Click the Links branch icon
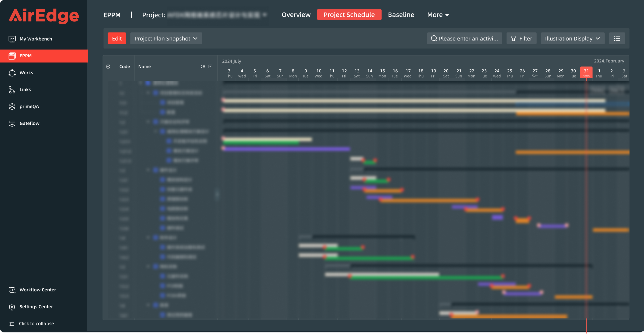This screenshot has height=334, width=644. 12,90
